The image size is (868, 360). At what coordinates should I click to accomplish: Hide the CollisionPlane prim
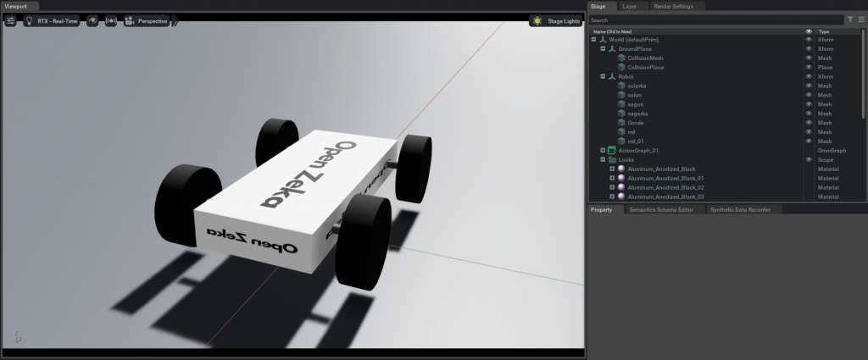pyautogui.click(x=809, y=68)
